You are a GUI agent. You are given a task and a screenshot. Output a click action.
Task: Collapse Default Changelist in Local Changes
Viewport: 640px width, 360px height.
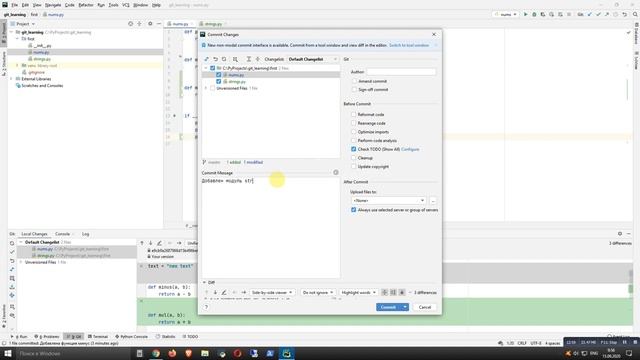[21, 242]
